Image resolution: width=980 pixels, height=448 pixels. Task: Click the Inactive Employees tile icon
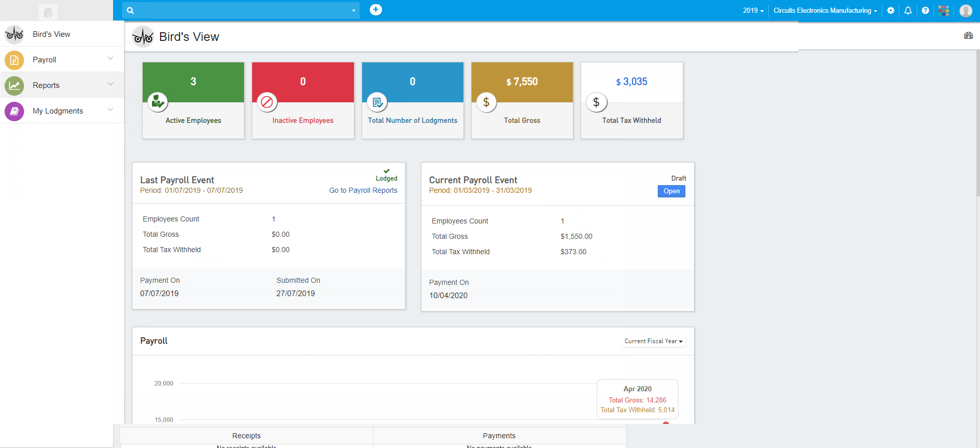click(267, 102)
